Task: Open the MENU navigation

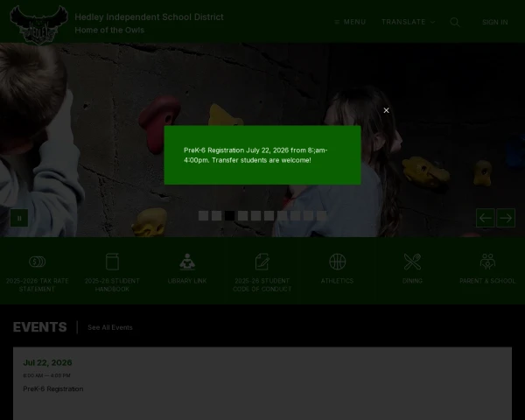Action: coord(350,22)
